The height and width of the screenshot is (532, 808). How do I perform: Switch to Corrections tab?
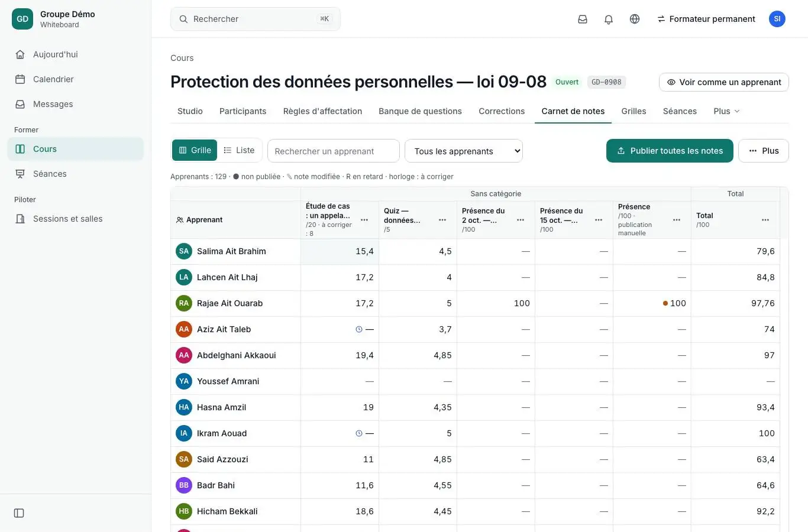pyautogui.click(x=502, y=111)
